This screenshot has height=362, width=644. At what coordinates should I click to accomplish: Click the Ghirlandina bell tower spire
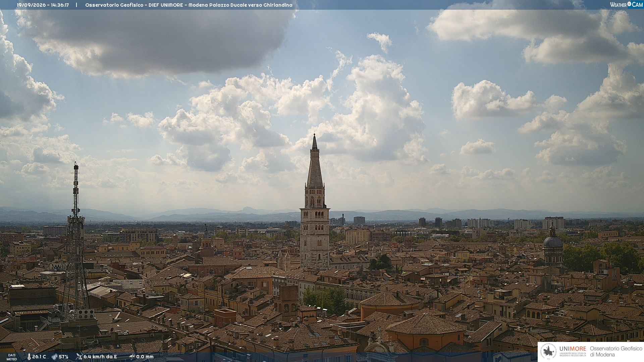coord(315,160)
